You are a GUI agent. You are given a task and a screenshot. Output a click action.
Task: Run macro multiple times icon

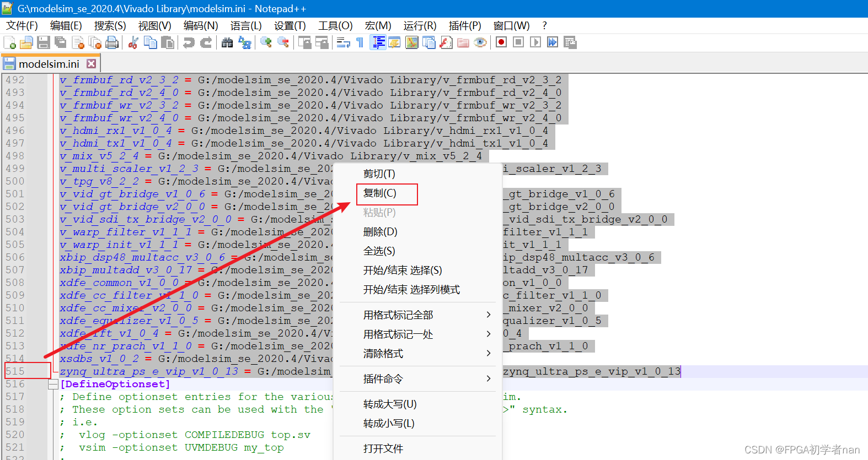(553, 42)
